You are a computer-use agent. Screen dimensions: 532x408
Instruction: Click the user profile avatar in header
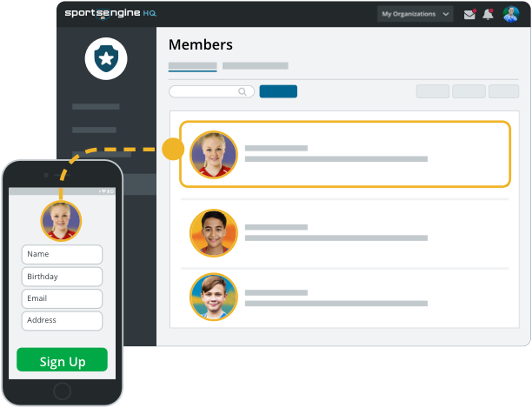[510, 14]
